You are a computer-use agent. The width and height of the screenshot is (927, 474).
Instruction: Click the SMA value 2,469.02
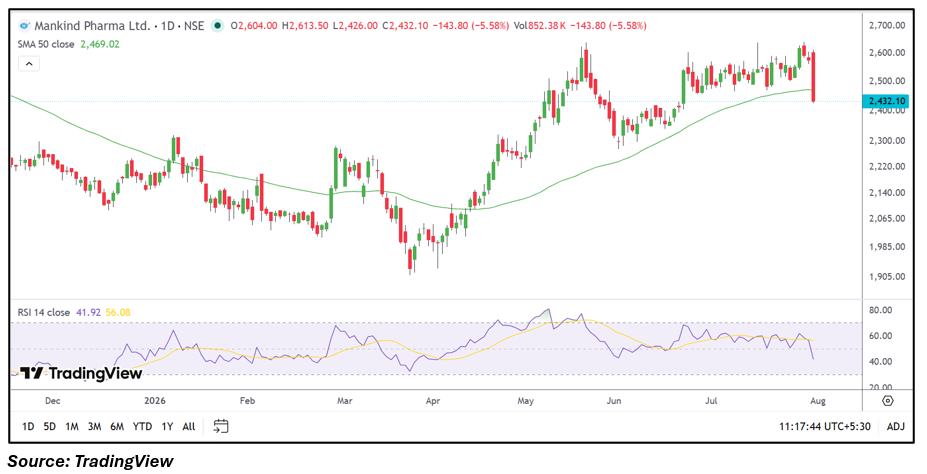[x=99, y=44]
